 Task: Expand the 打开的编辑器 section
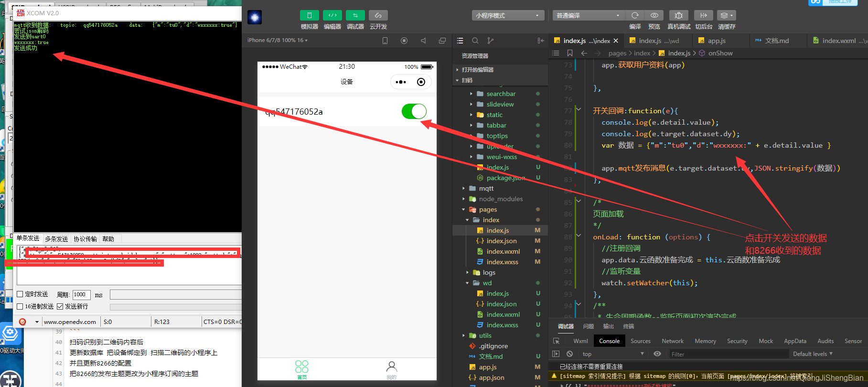coord(478,70)
